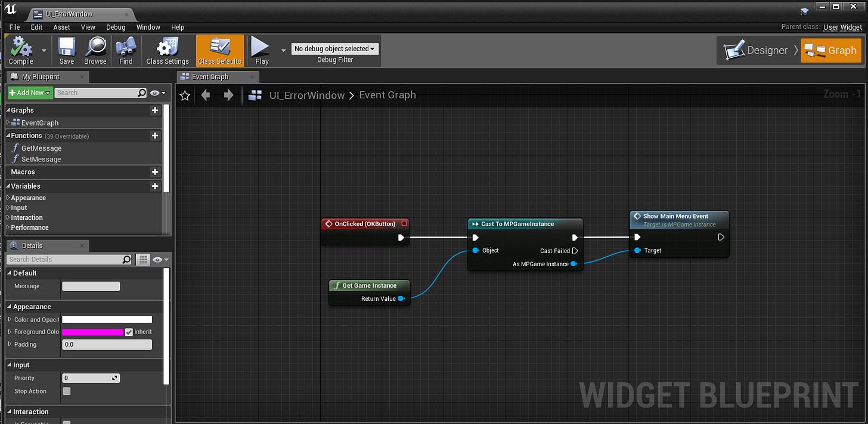
Task: Click the bookmark star icon in graph
Action: pyautogui.click(x=185, y=95)
